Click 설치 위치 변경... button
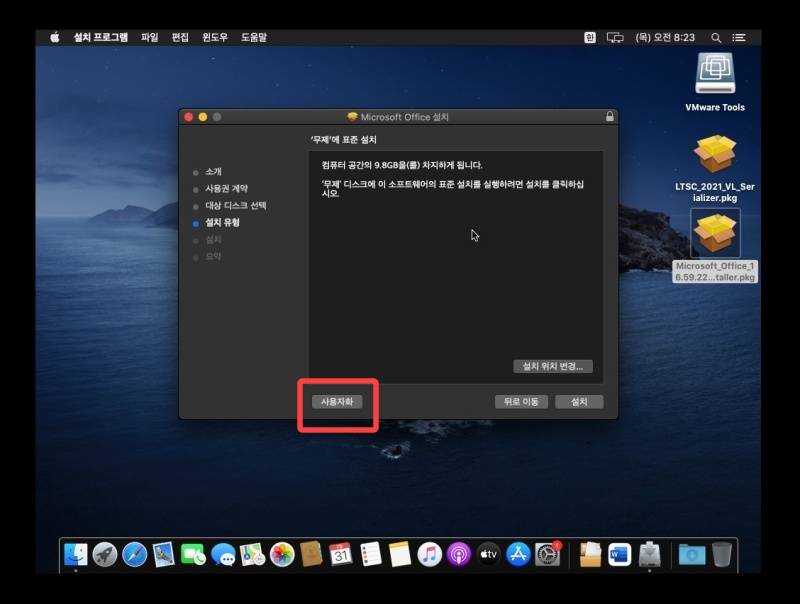 coord(553,366)
